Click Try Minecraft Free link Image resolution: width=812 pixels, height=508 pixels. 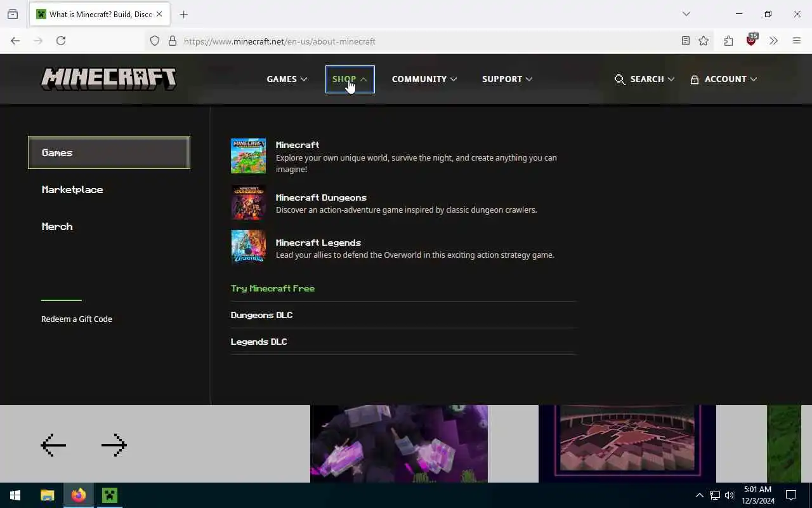click(x=273, y=288)
